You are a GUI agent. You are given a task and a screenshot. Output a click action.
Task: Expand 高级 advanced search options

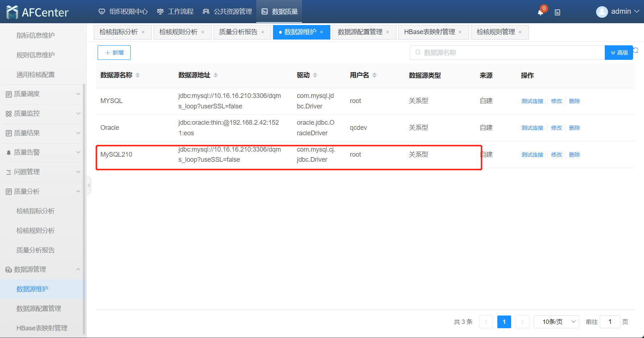(619, 53)
